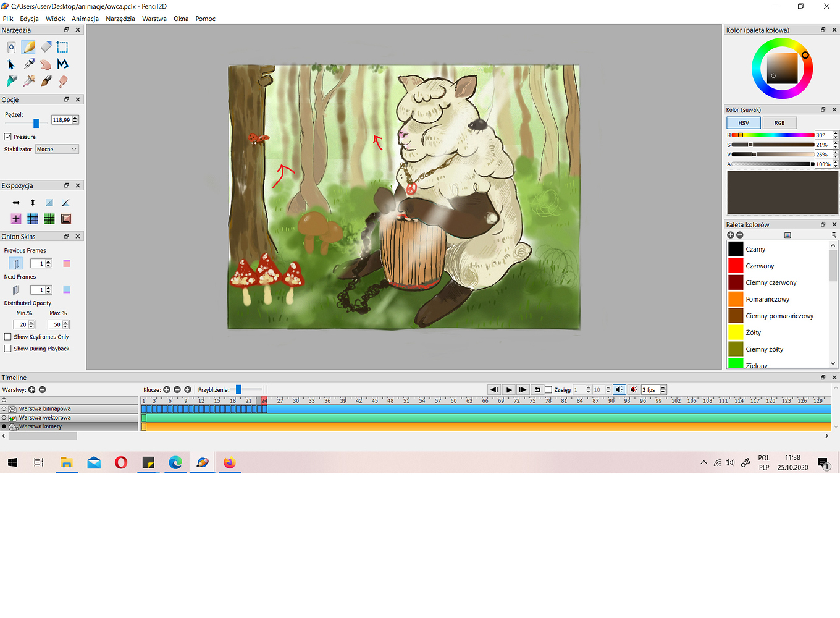Jump to the next frame button

(x=523, y=389)
